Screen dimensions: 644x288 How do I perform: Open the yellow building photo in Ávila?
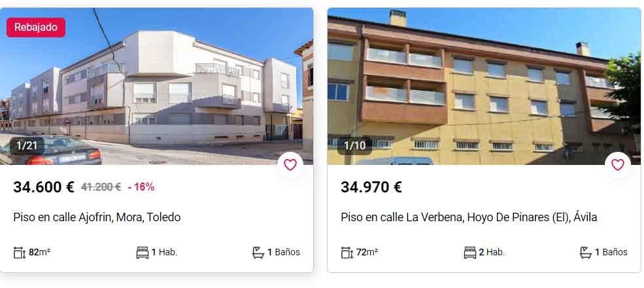484,86
